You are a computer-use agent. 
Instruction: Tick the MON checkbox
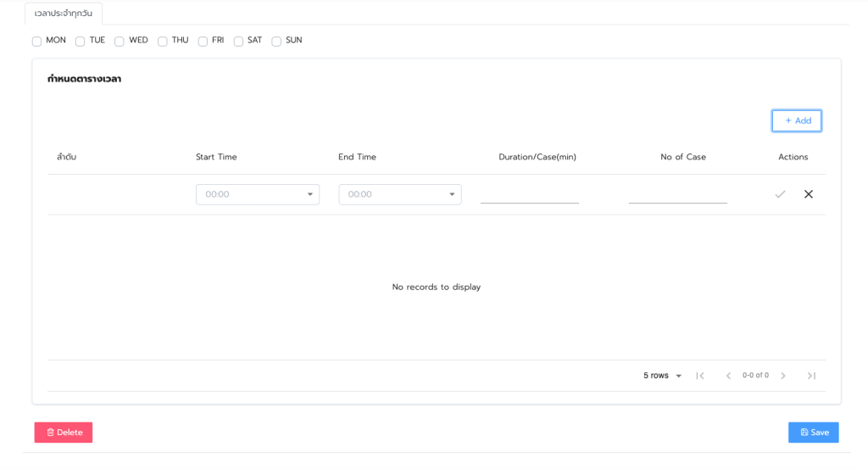click(37, 41)
